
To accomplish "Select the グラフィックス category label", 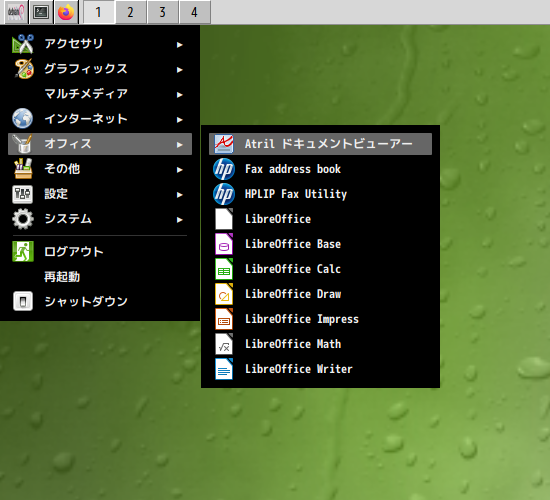I will click(x=86, y=68).
